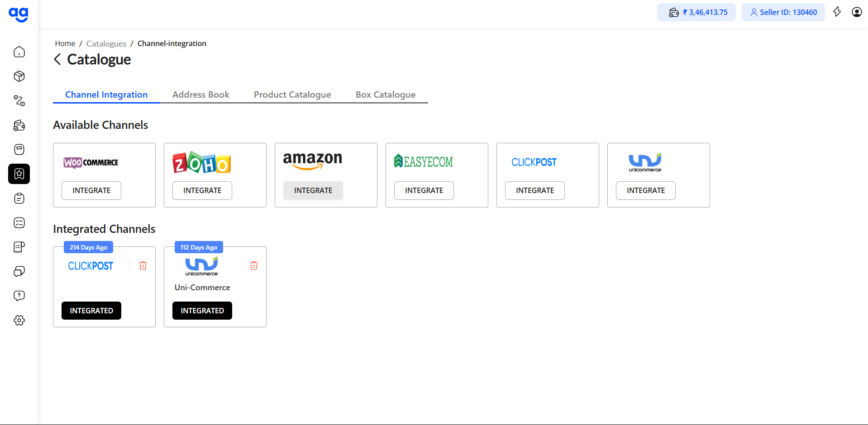Delete the Clickpost integrated channel
868x425 pixels.
(143, 265)
